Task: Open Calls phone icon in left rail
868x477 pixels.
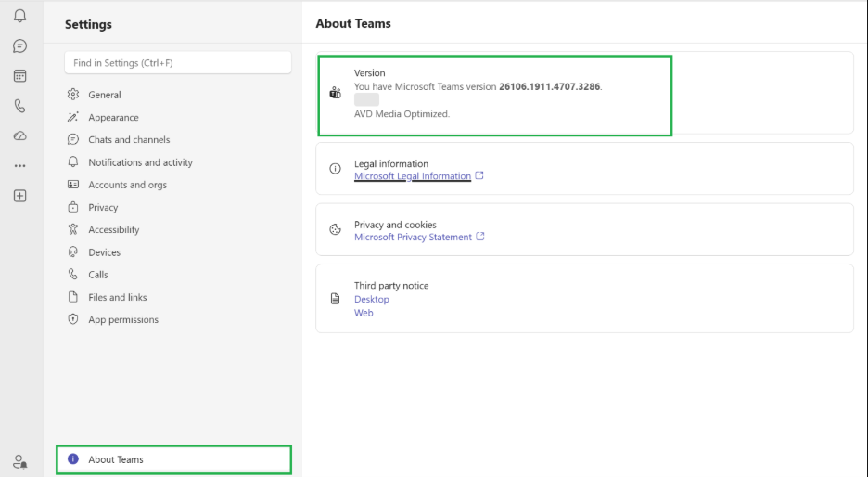Action: [19, 106]
